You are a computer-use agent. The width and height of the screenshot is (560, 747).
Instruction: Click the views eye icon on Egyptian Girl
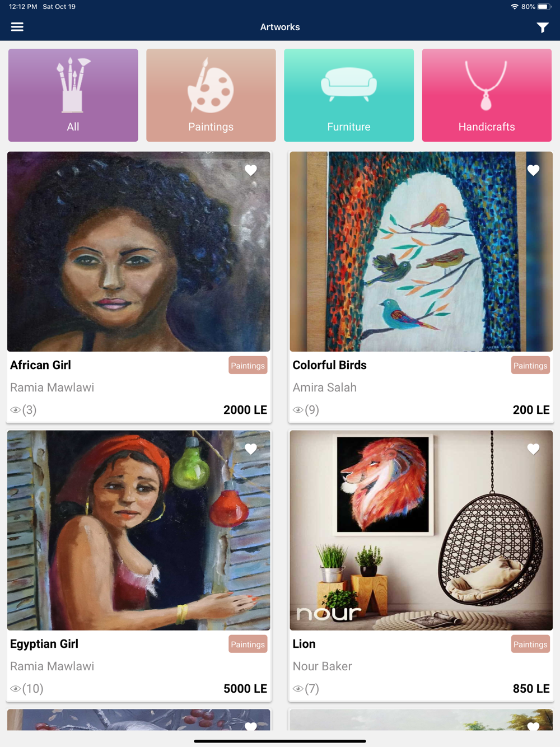click(x=16, y=689)
